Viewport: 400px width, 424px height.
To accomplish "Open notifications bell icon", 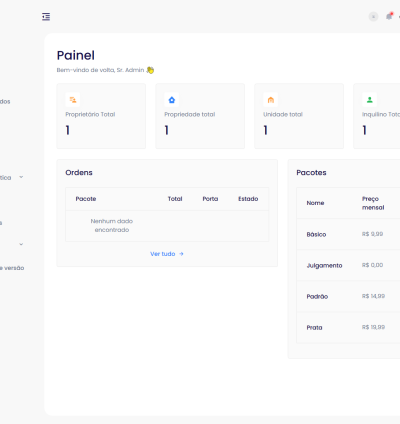I will tap(389, 16).
